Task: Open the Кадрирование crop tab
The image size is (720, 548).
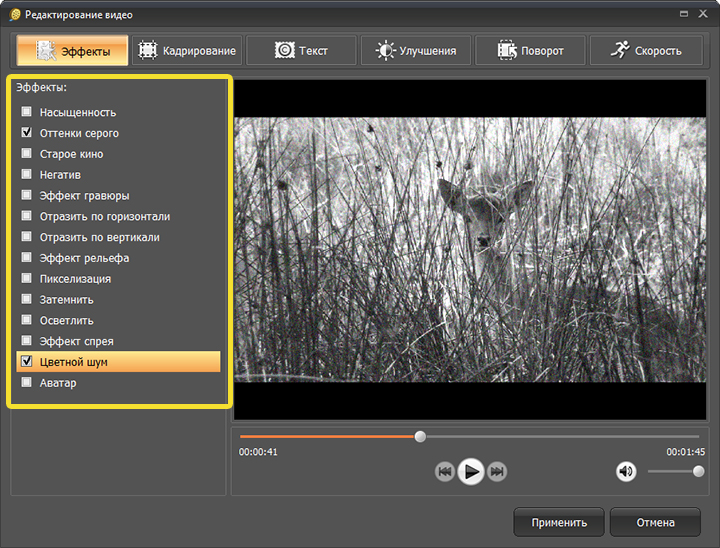Action: coord(186,50)
